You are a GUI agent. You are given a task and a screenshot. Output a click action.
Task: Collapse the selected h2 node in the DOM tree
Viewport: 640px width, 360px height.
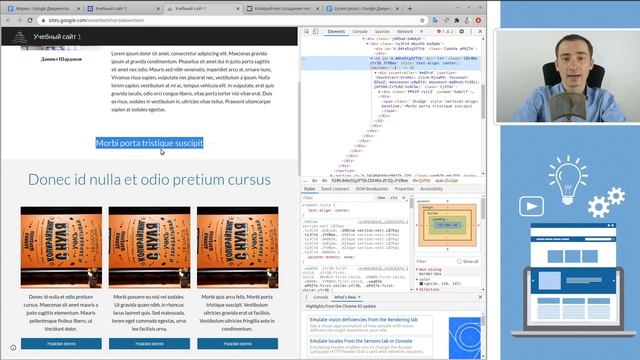click(x=371, y=58)
